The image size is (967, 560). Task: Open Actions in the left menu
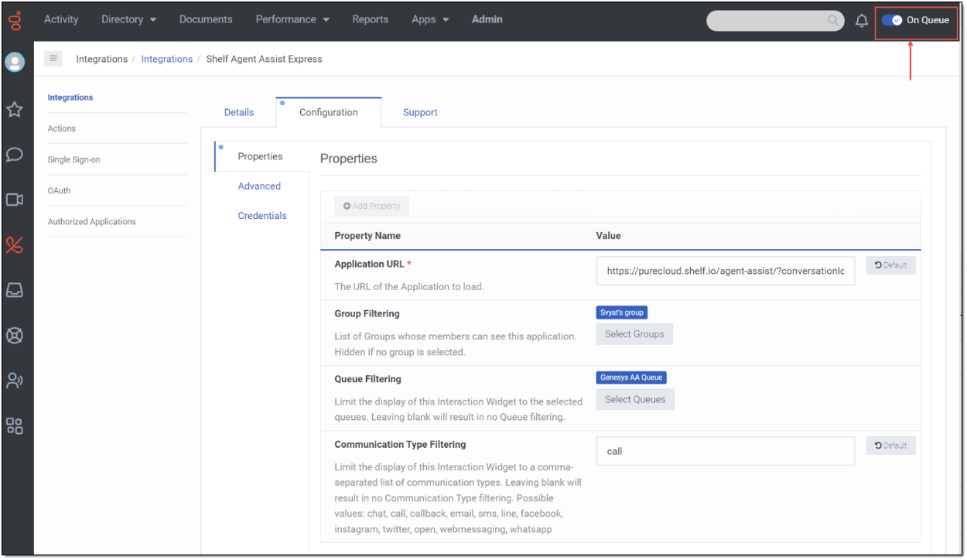coord(62,128)
